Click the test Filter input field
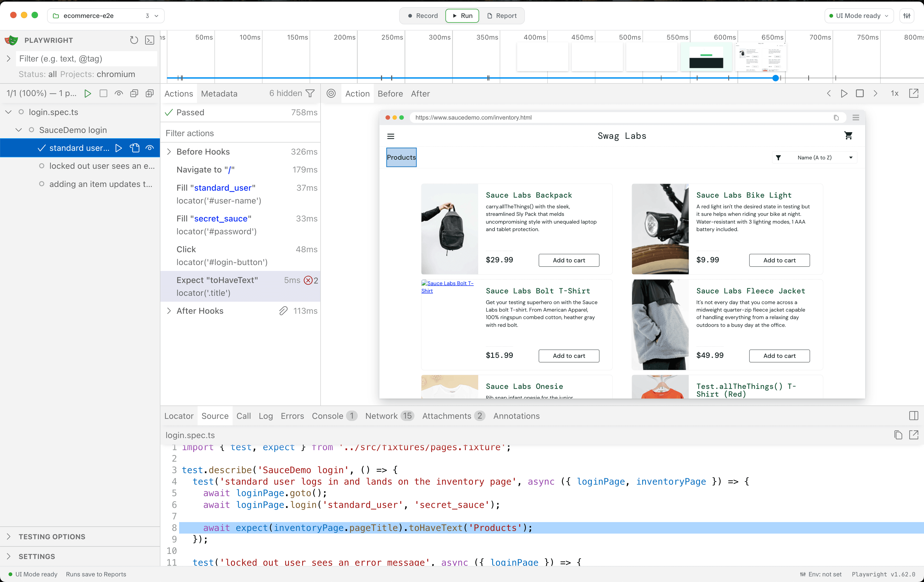The image size is (924, 582). 87,58
